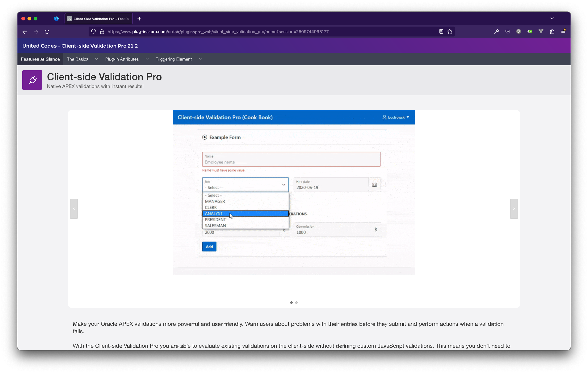Select first carousel indicator dot

(291, 303)
